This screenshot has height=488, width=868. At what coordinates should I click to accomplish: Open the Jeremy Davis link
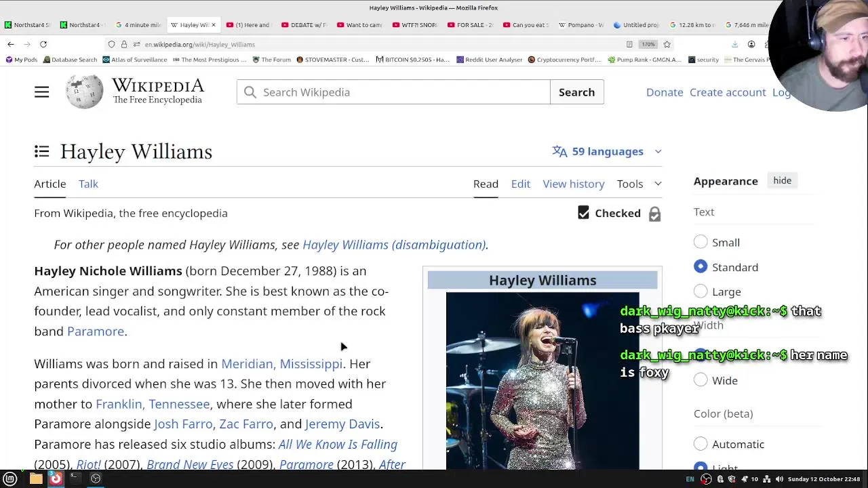342,424
